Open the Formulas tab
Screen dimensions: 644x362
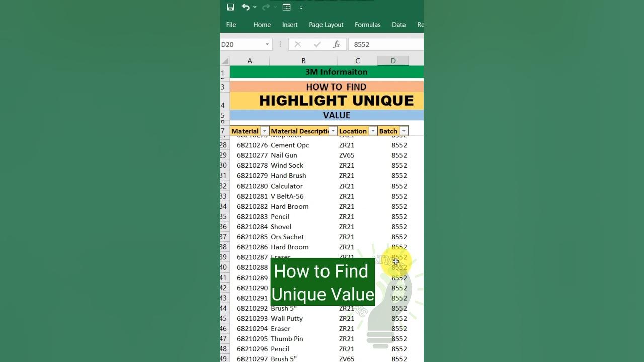pyautogui.click(x=367, y=25)
